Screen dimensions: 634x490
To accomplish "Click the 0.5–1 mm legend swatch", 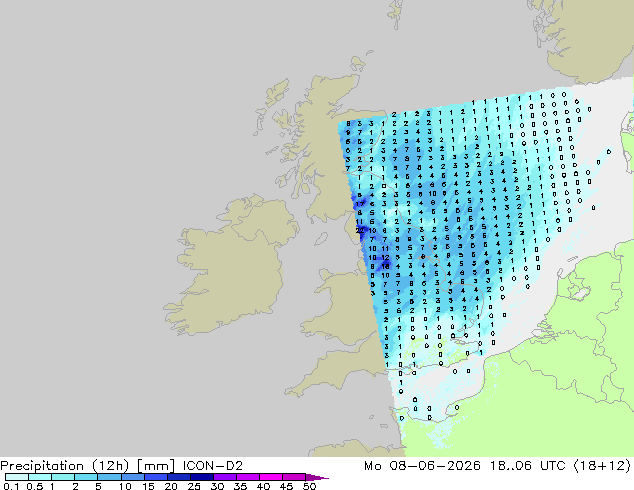I will click(x=40, y=477).
